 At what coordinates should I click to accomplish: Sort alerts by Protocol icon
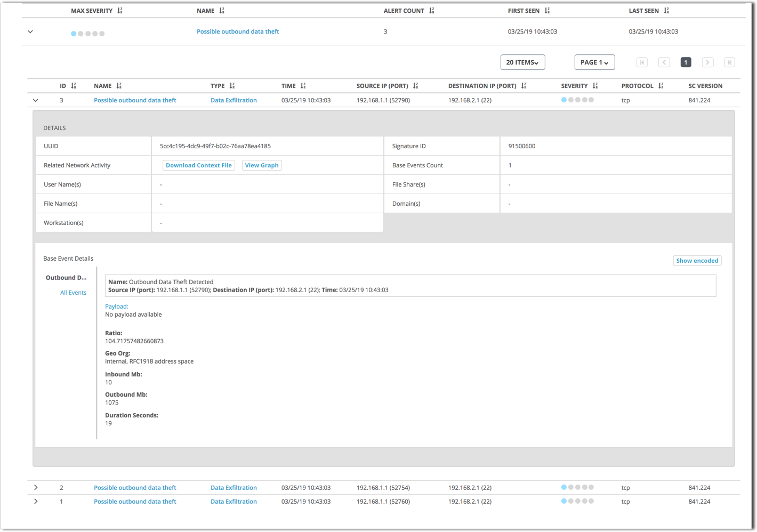coord(661,86)
